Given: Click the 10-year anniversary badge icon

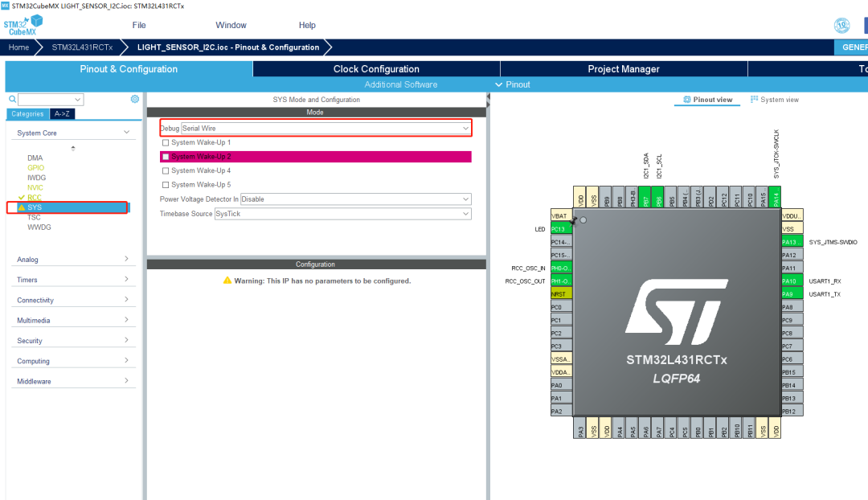Looking at the screenshot, I should point(842,26).
